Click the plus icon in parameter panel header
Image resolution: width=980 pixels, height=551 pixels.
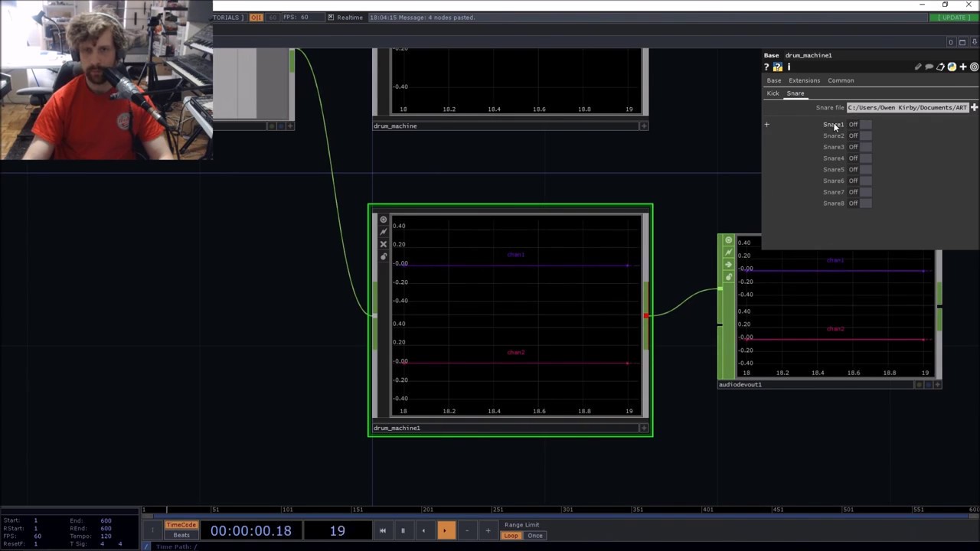click(963, 67)
